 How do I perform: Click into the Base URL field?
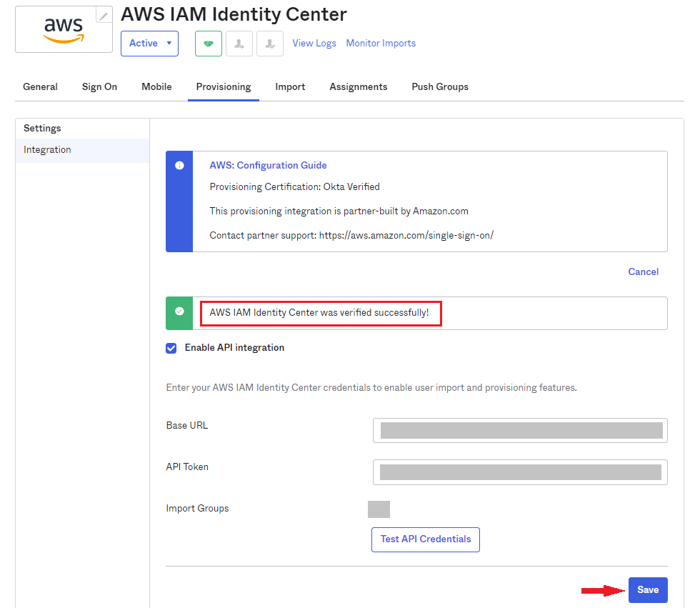[x=520, y=430]
